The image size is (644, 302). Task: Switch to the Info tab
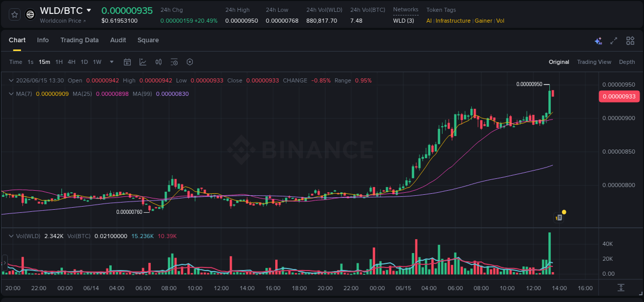click(x=43, y=40)
